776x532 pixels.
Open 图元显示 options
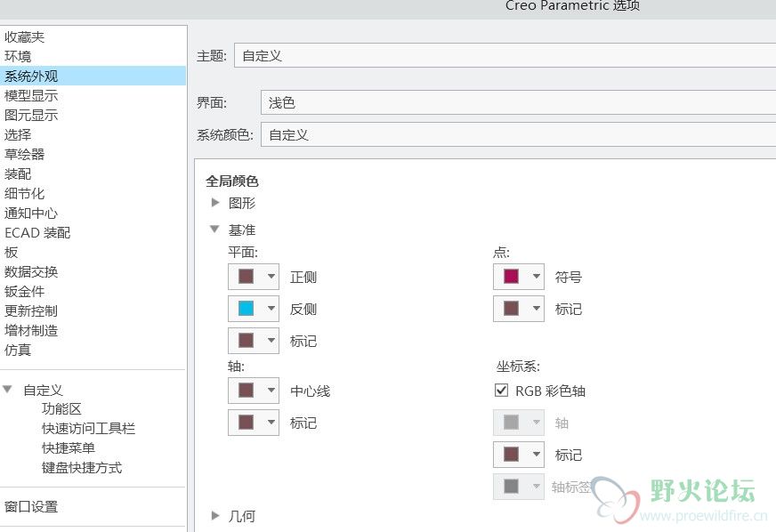tap(31, 116)
